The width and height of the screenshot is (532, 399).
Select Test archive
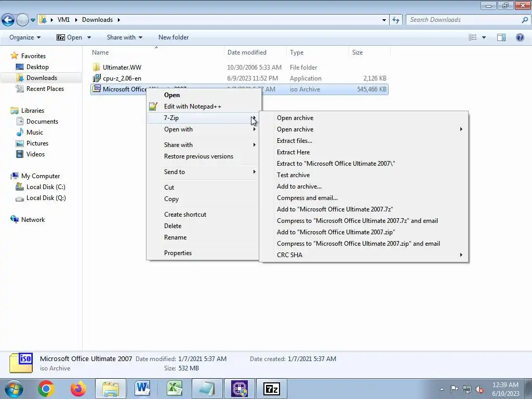293,175
